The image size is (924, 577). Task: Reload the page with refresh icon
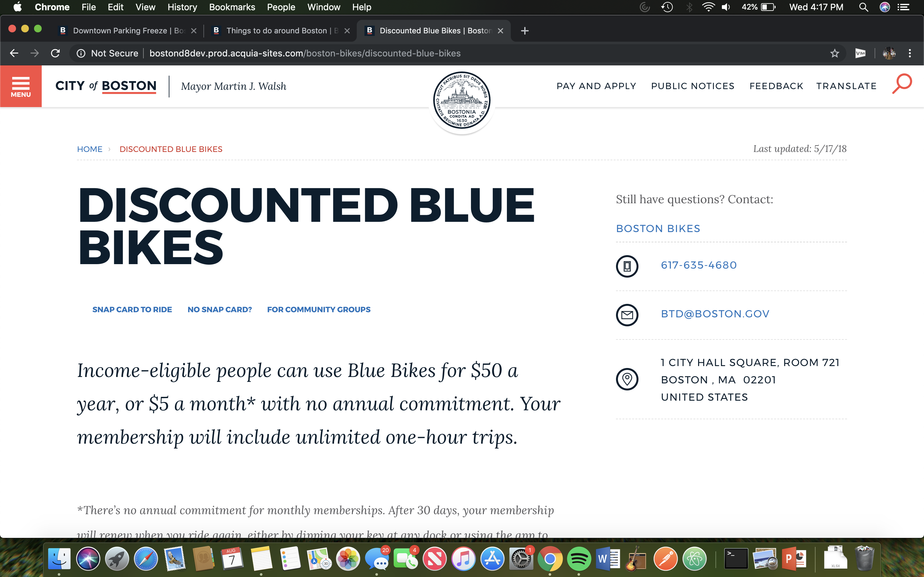56,54
